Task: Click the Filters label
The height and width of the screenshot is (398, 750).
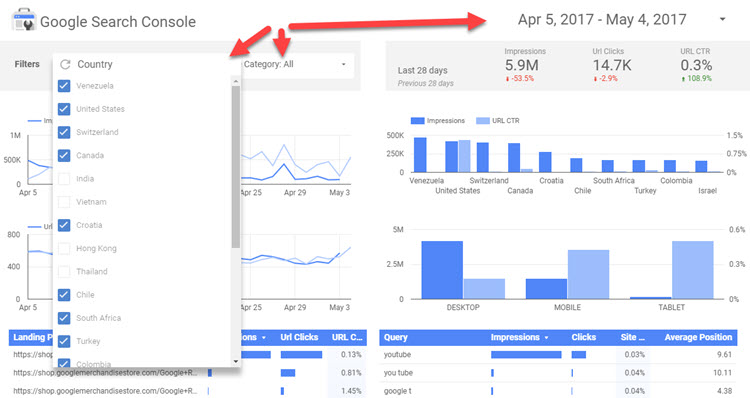Action: pos(27,64)
